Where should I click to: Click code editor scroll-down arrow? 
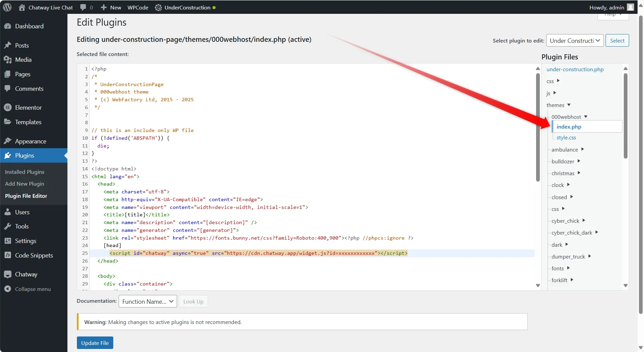point(538,286)
